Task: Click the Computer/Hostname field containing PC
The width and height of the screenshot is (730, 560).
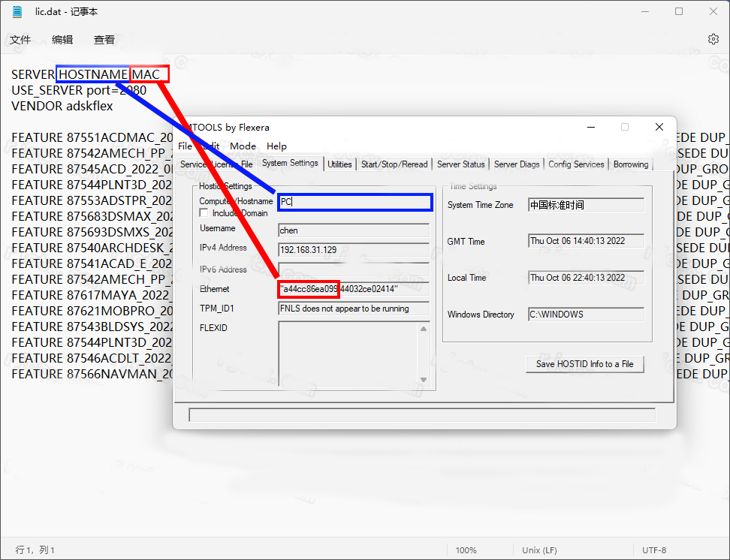Action: [354, 202]
